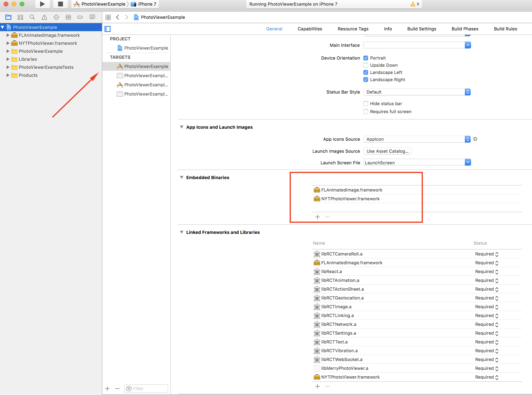Open the Capabilities tab
This screenshot has width=532, height=395.
pyautogui.click(x=310, y=29)
